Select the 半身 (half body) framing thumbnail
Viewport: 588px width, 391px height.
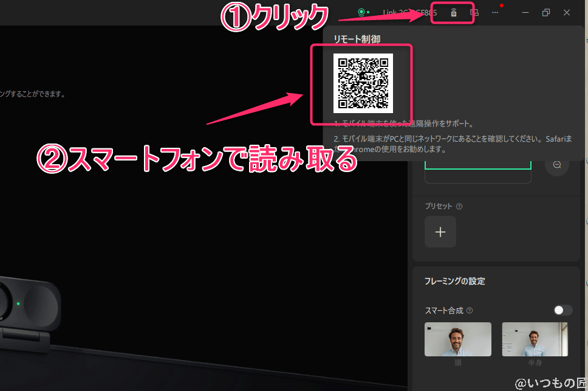point(535,339)
